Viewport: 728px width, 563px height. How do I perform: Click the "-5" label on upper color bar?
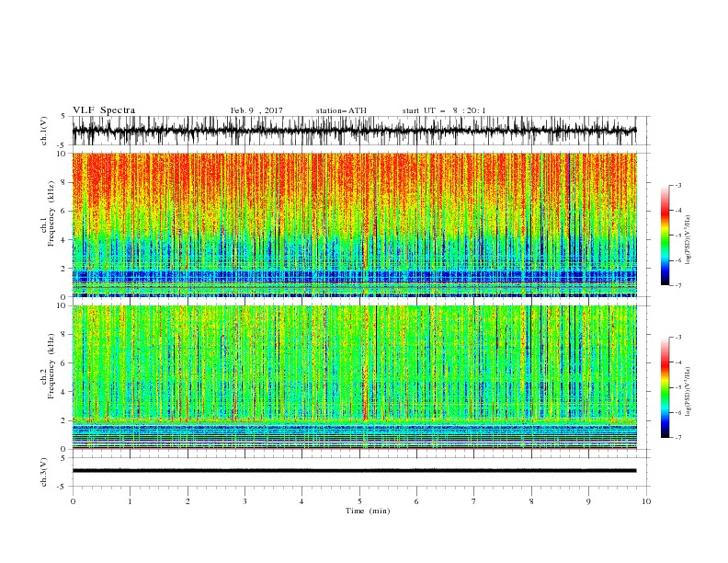click(x=677, y=236)
